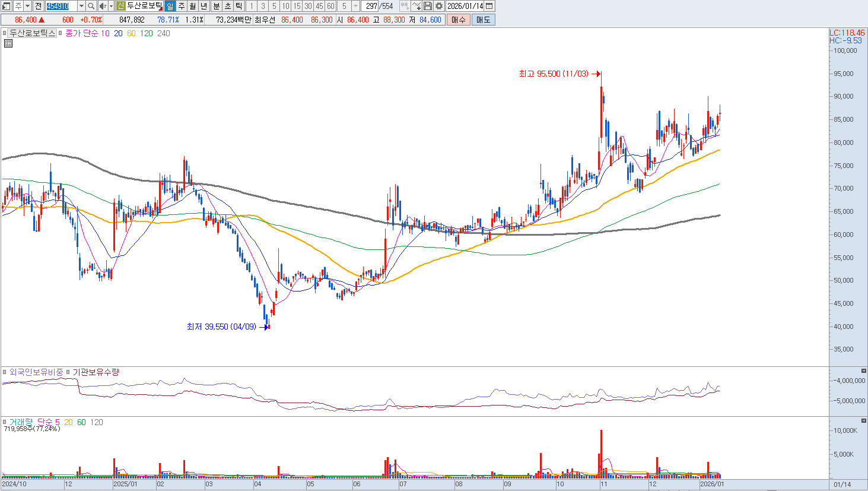The height and width of the screenshot is (491, 868).
Task: Toggle the 거래량 volume indicator marker
Action: [5, 422]
